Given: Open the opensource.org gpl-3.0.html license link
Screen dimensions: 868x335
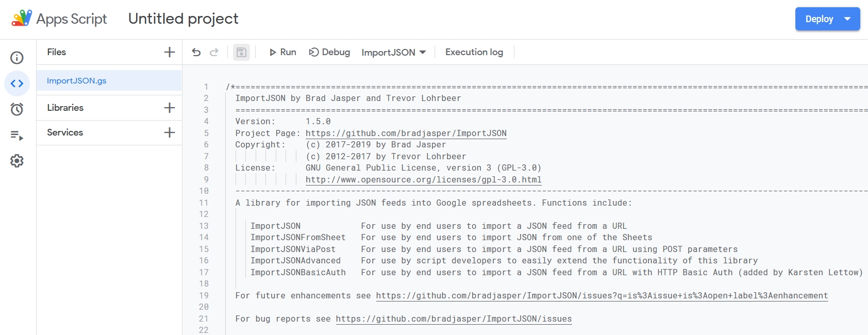Looking at the screenshot, I should [424, 180].
